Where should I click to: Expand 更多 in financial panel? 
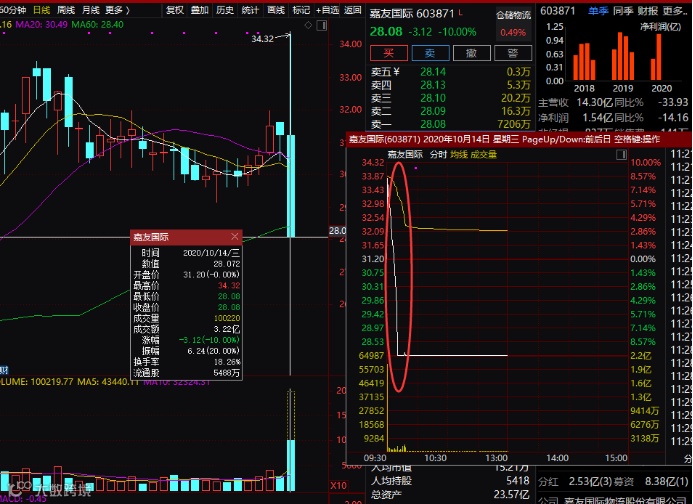(674, 11)
